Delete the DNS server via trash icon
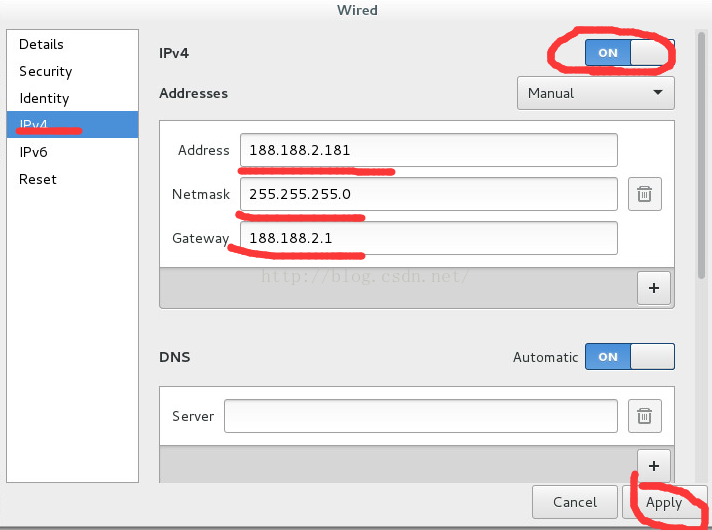The height and width of the screenshot is (530, 712). [x=644, y=416]
